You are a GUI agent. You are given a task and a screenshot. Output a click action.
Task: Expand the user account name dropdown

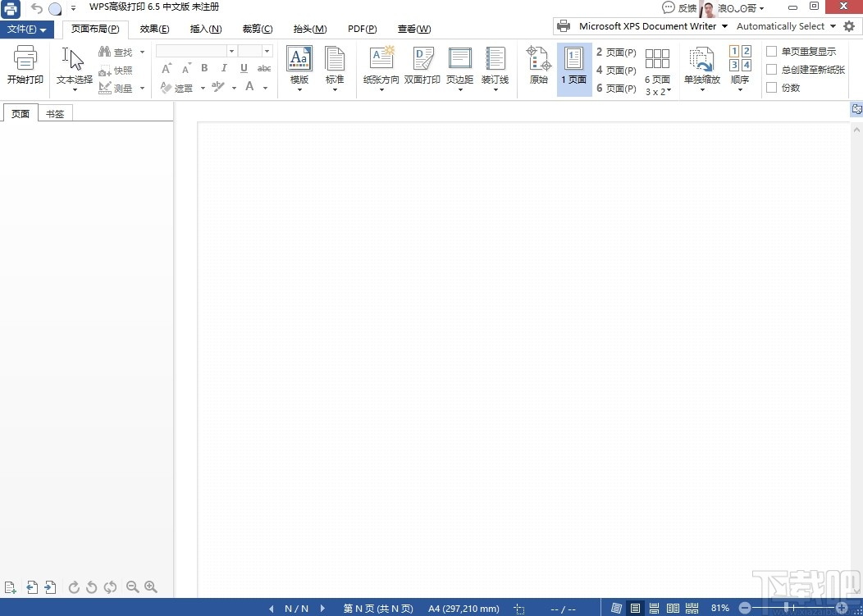click(x=762, y=8)
